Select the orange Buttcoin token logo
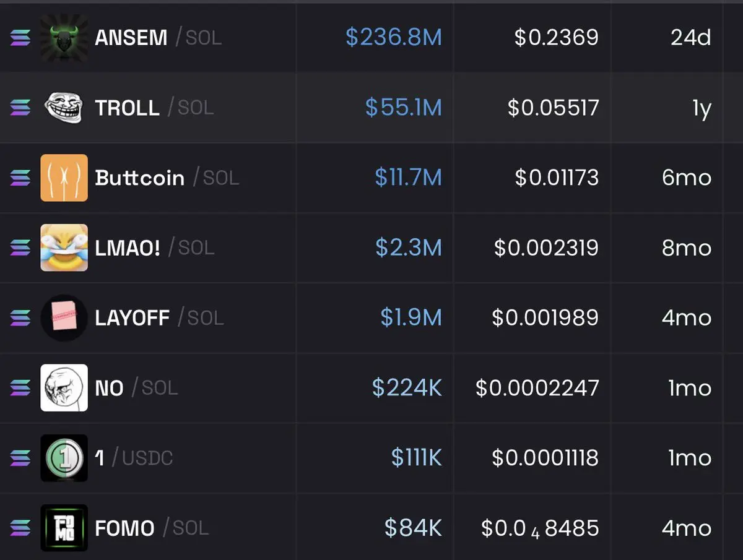 [64, 178]
